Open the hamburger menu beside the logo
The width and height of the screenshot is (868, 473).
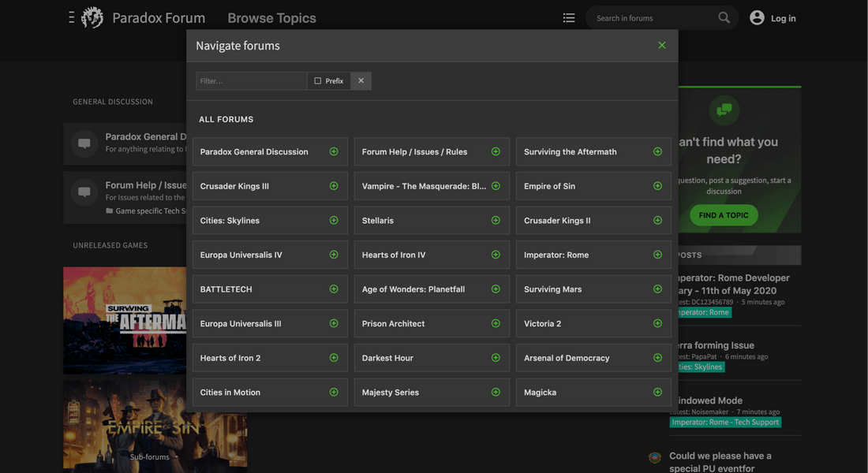point(71,17)
